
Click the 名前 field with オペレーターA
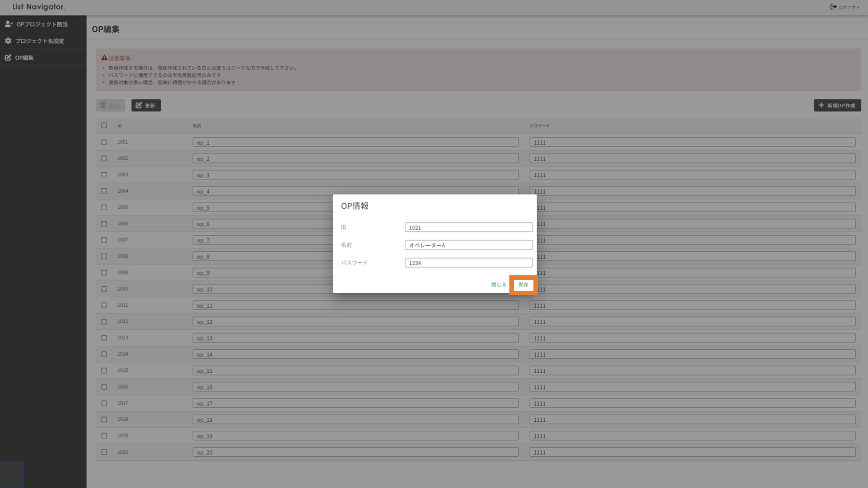coord(469,245)
